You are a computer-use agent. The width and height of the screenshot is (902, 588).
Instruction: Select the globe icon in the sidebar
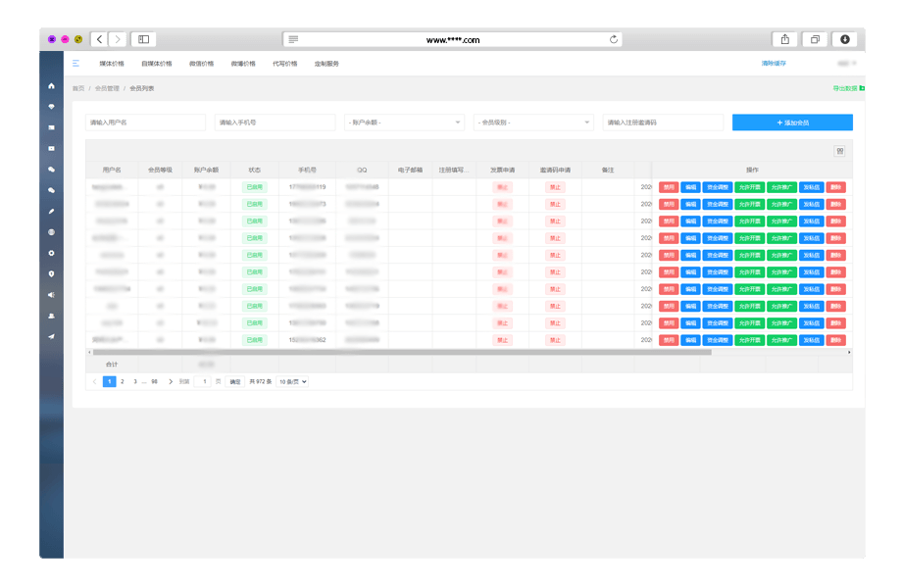tap(51, 232)
